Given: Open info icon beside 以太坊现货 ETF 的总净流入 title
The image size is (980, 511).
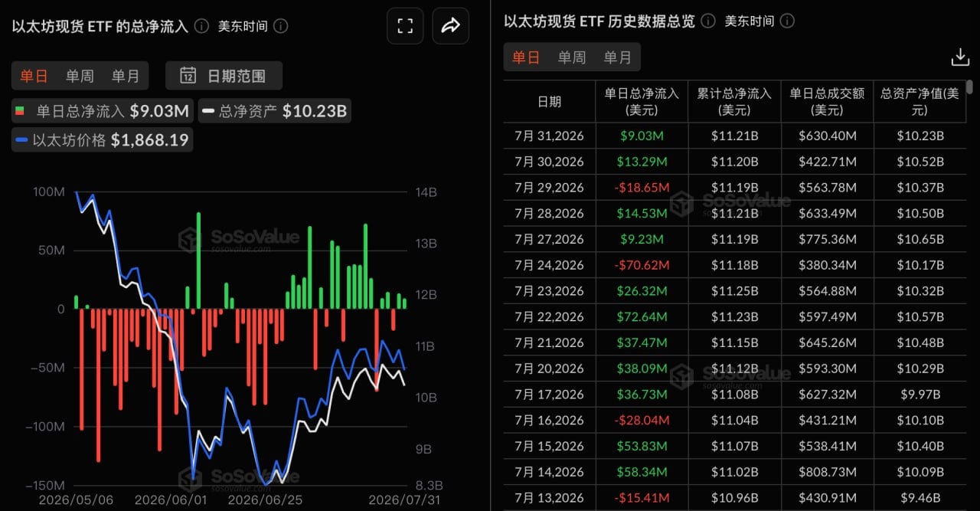Looking at the screenshot, I should [201, 26].
